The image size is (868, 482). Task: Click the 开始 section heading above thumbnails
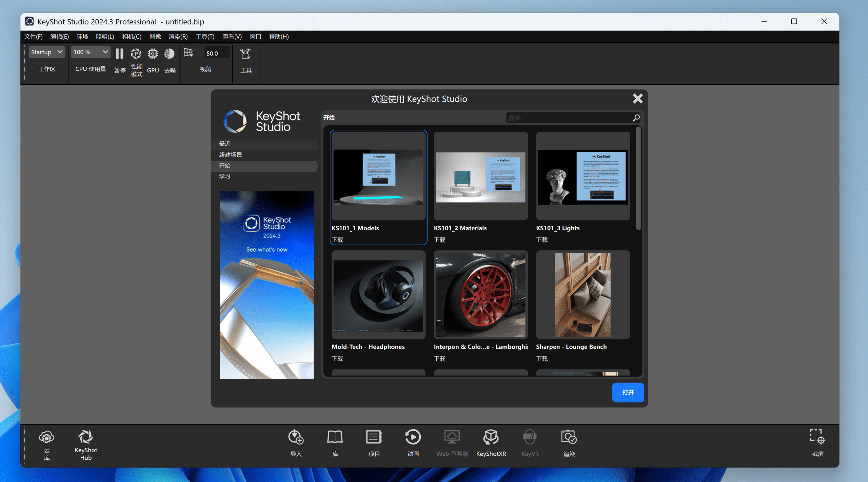click(x=329, y=118)
